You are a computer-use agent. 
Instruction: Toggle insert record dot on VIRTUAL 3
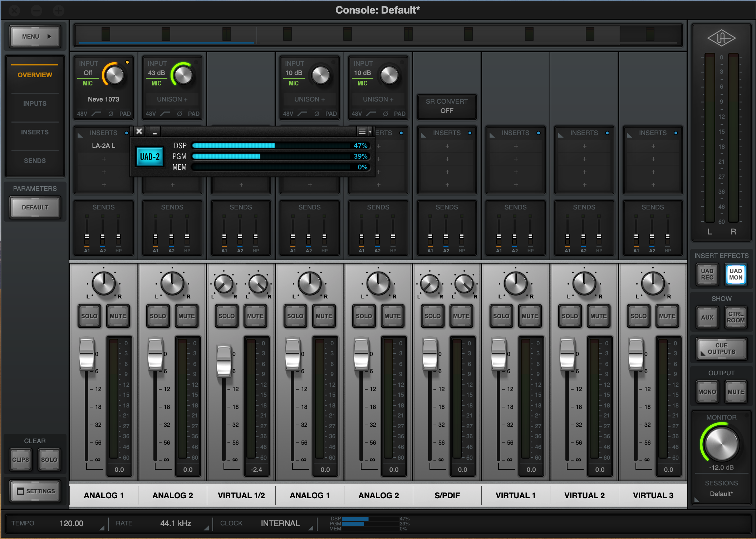click(x=676, y=133)
